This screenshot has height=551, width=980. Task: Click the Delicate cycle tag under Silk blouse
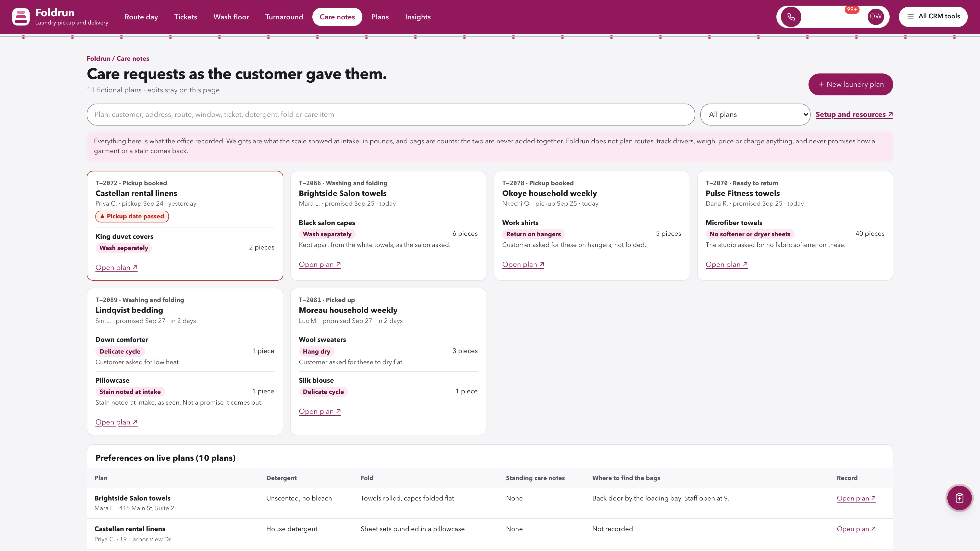323,392
